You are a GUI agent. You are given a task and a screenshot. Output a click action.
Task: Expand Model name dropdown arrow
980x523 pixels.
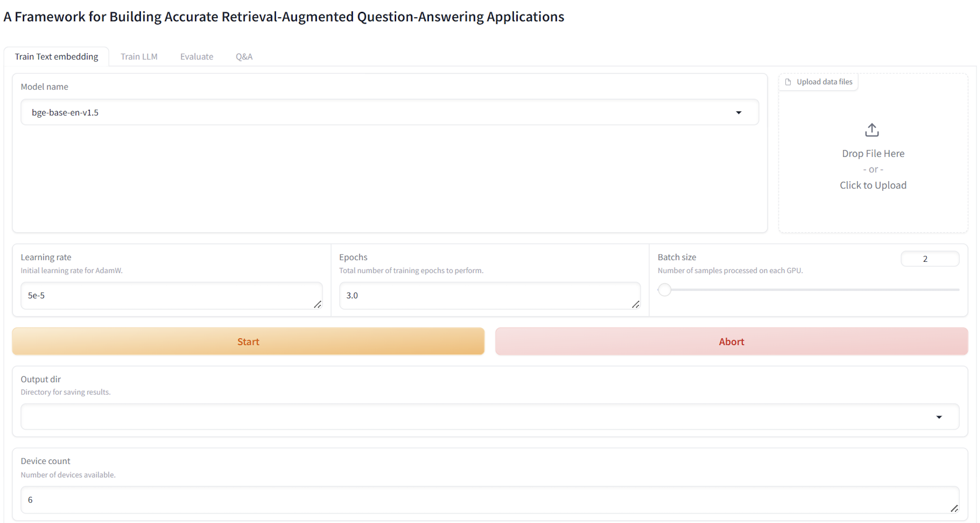pyautogui.click(x=738, y=113)
